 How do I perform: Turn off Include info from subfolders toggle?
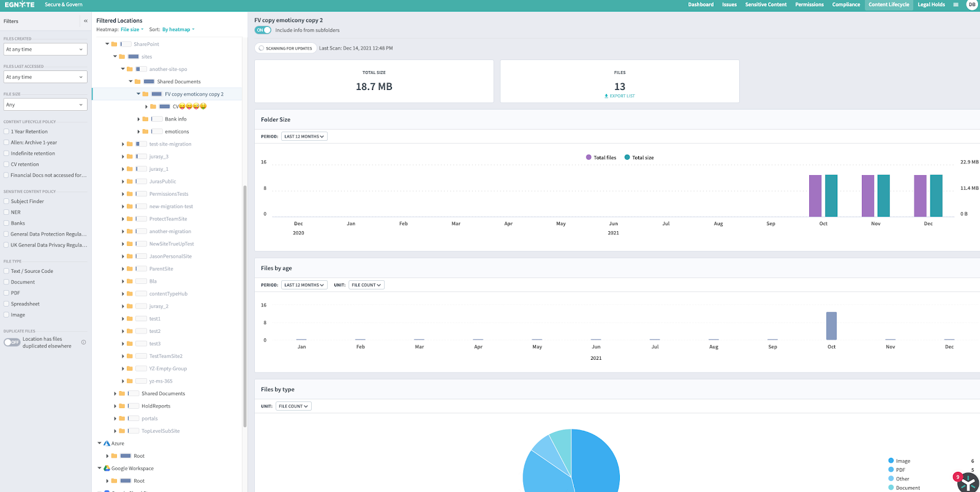(x=263, y=30)
